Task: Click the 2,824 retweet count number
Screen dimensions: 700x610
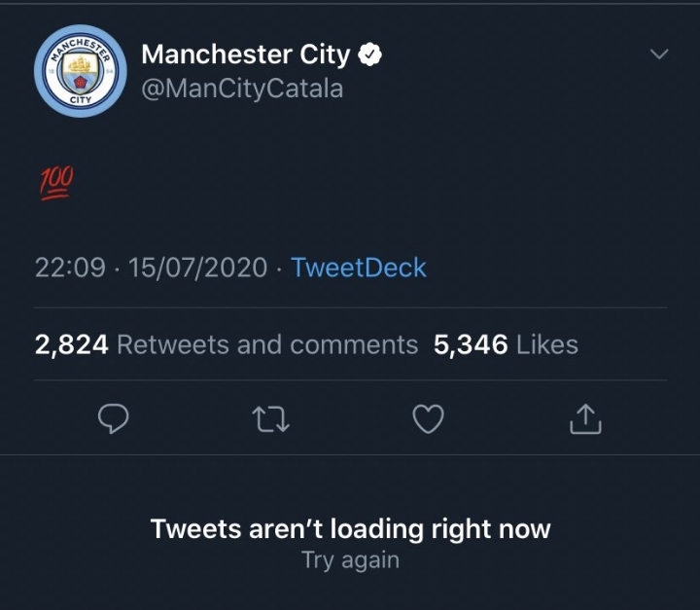Action: click(x=71, y=344)
